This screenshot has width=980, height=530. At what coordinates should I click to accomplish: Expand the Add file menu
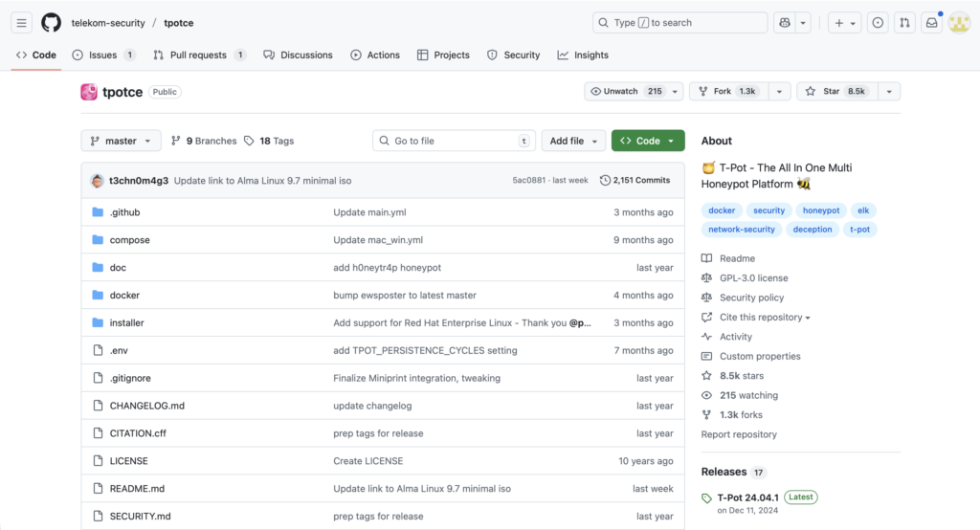pyautogui.click(x=573, y=141)
